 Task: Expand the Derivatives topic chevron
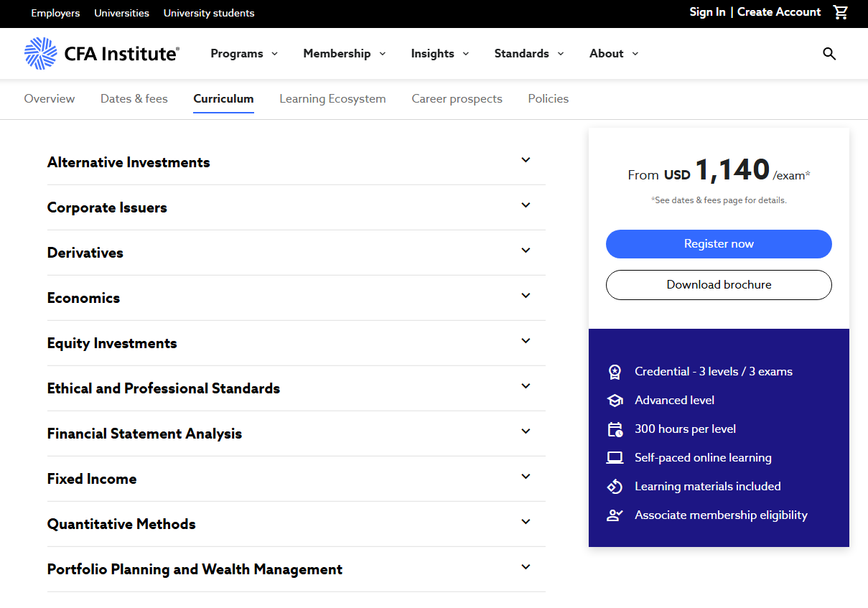pos(526,251)
